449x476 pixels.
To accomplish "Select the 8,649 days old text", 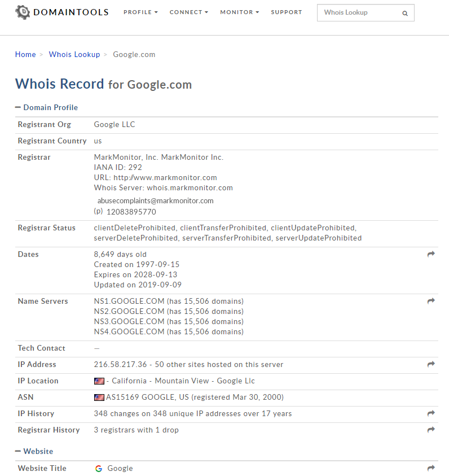I will [120, 255].
